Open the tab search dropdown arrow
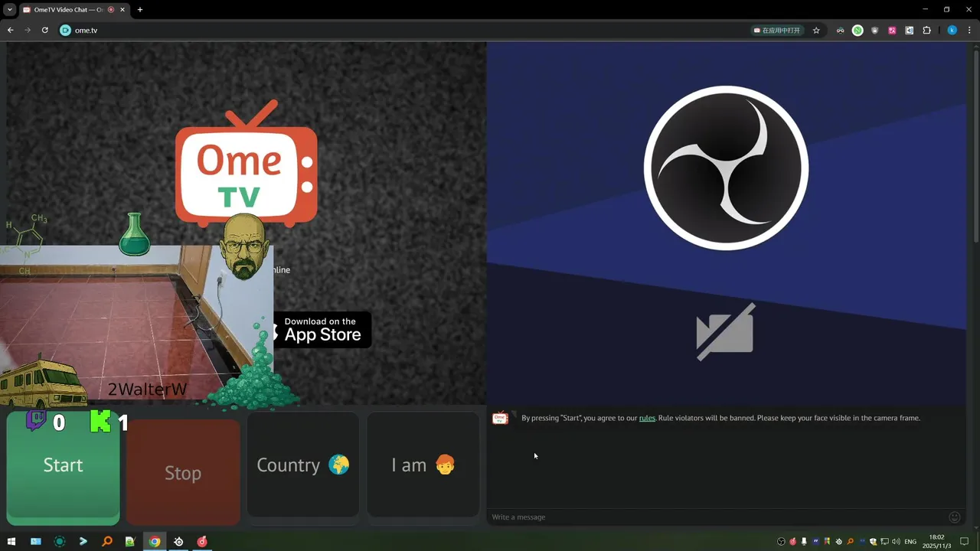 (x=9, y=10)
